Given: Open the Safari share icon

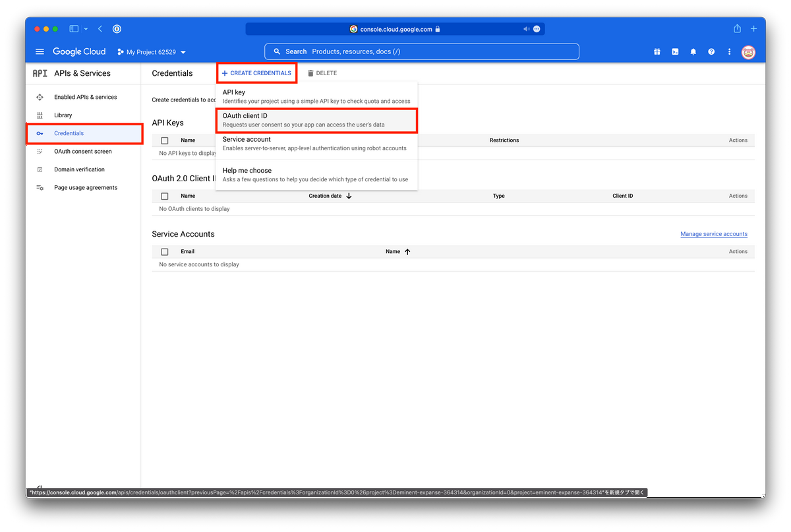Looking at the screenshot, I should point(738,29).
